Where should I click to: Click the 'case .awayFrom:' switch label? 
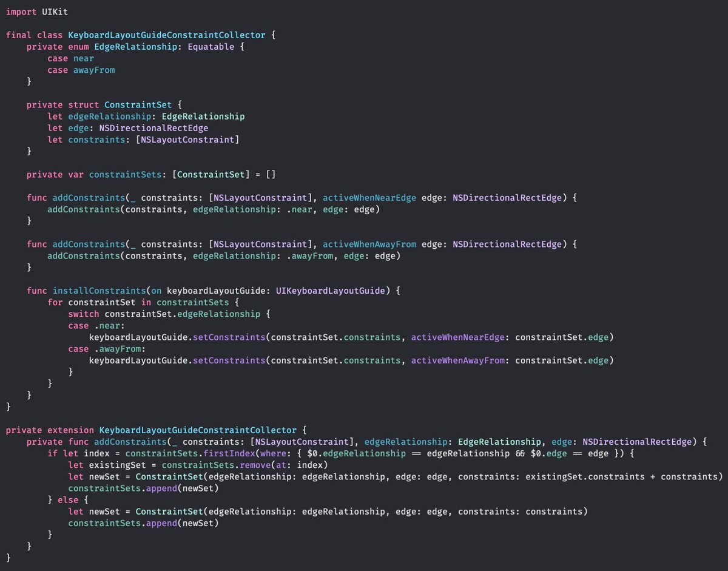pos(107,348)
